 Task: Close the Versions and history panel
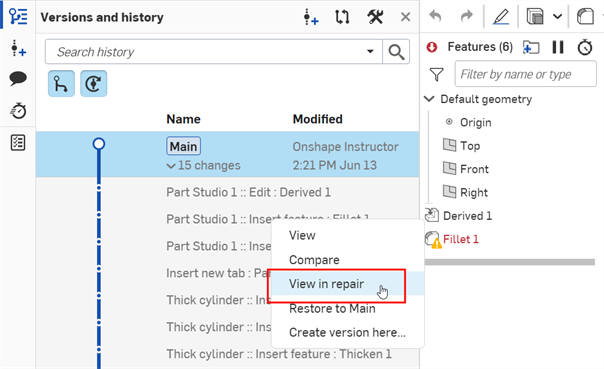click(405, 17)
